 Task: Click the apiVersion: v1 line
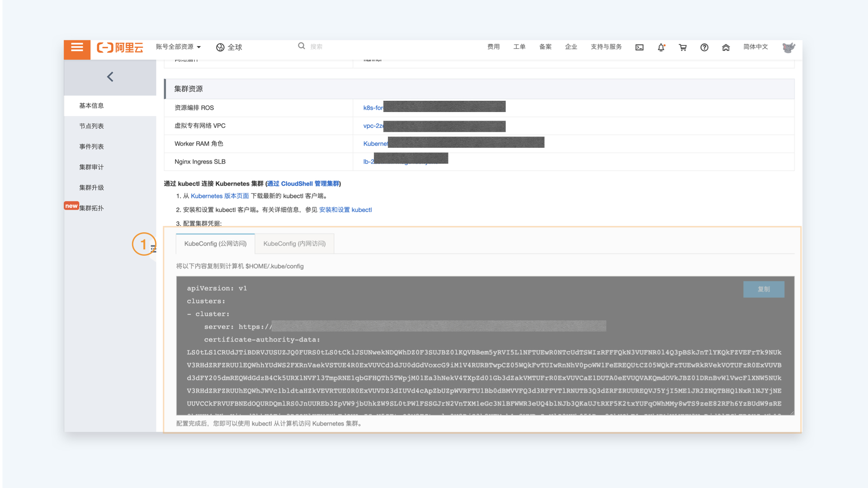tap(217, 288)
